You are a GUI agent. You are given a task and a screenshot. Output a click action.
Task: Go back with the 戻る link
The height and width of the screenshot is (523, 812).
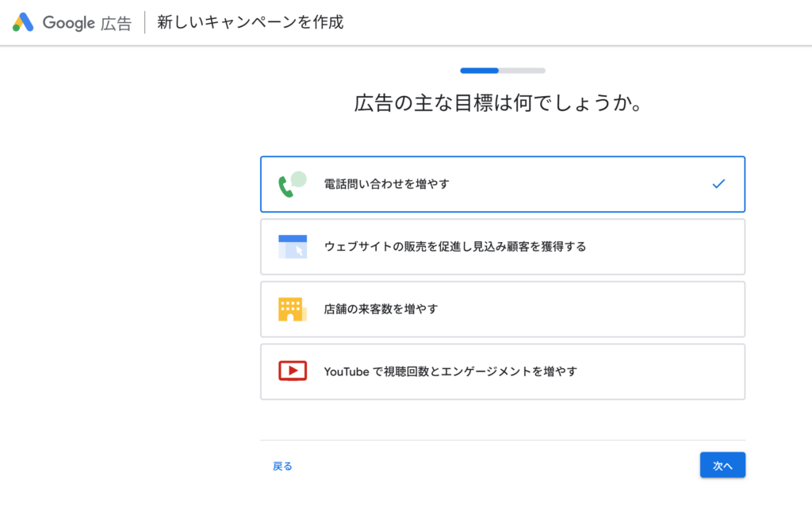pos(282,466)
